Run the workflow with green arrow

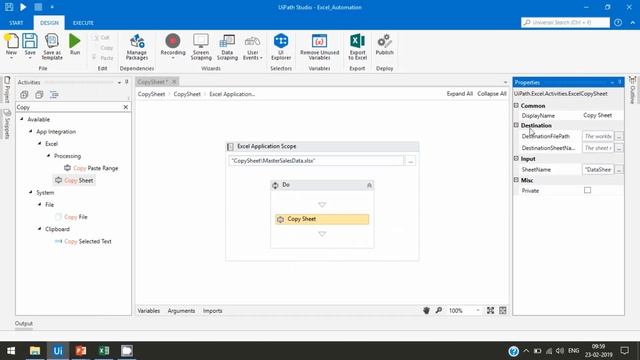point(75,44)
